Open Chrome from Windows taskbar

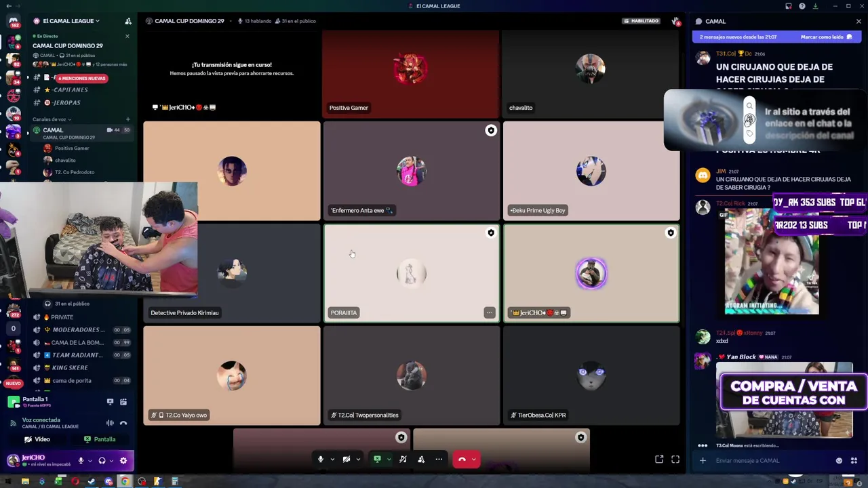coord(125,482)
